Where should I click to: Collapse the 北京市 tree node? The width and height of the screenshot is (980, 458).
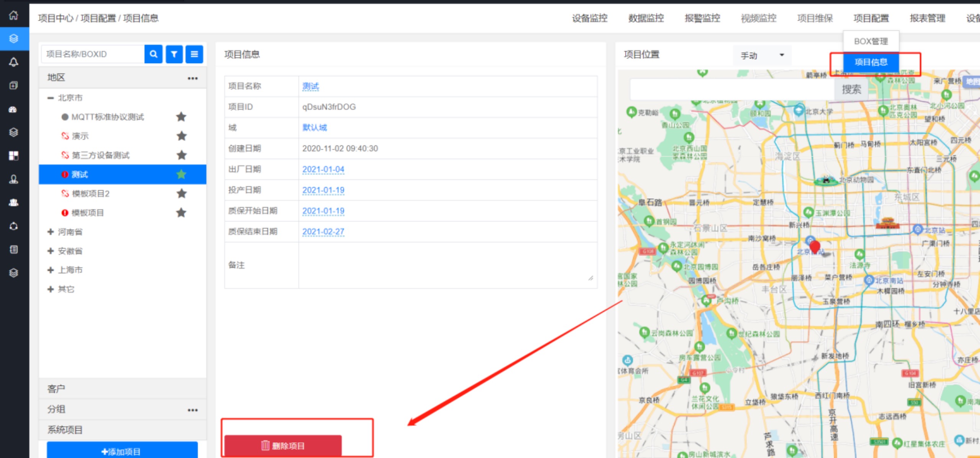coord(51,98)
